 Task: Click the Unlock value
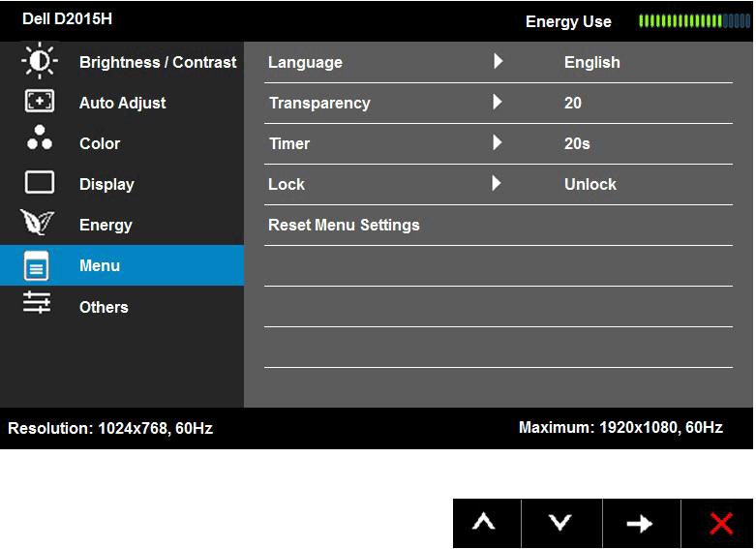[590, 184]
